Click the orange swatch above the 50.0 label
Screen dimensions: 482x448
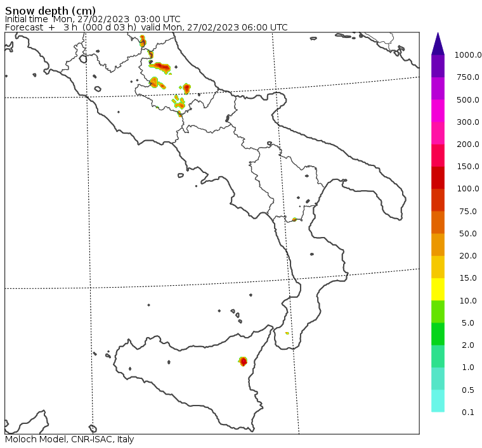coord(438,222)
